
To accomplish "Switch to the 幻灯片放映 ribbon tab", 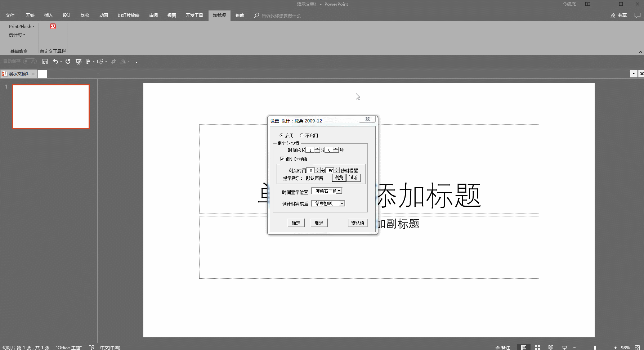I will (128, 15).
